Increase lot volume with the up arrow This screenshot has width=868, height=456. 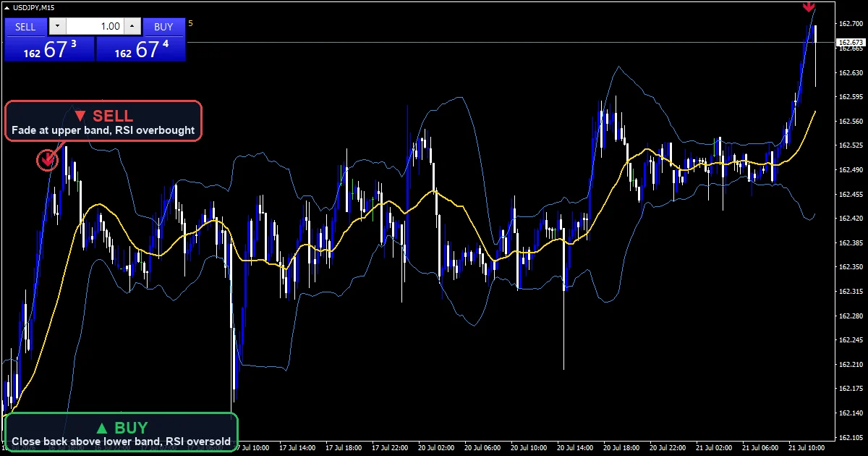tap(132, 27)
